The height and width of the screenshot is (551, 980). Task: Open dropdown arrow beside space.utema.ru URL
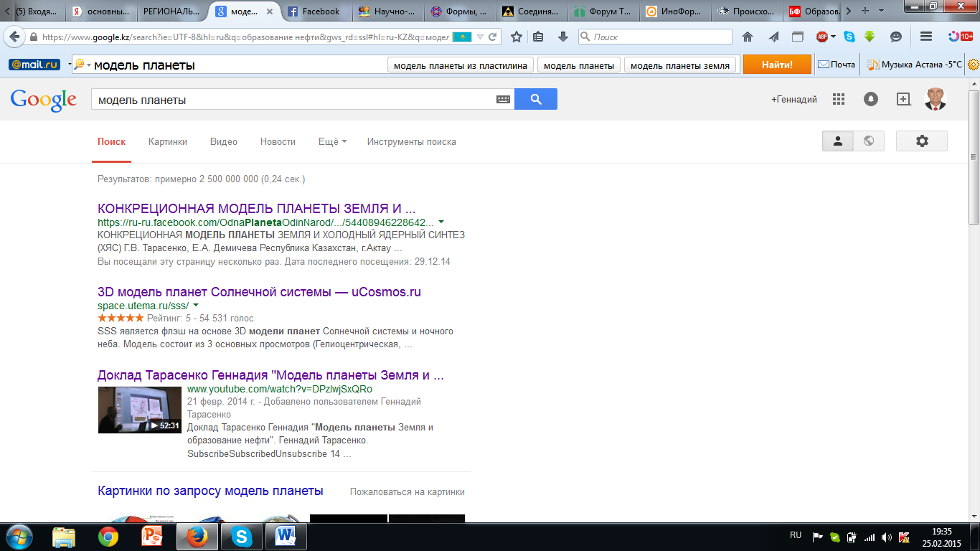pos(196,306)
